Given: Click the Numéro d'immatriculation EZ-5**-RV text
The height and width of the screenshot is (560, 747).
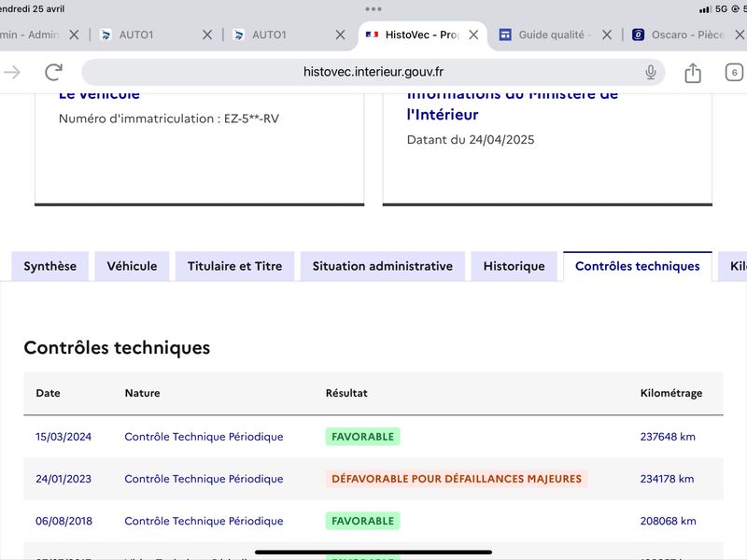Looking at the screenshot, I should pos(169,119).
